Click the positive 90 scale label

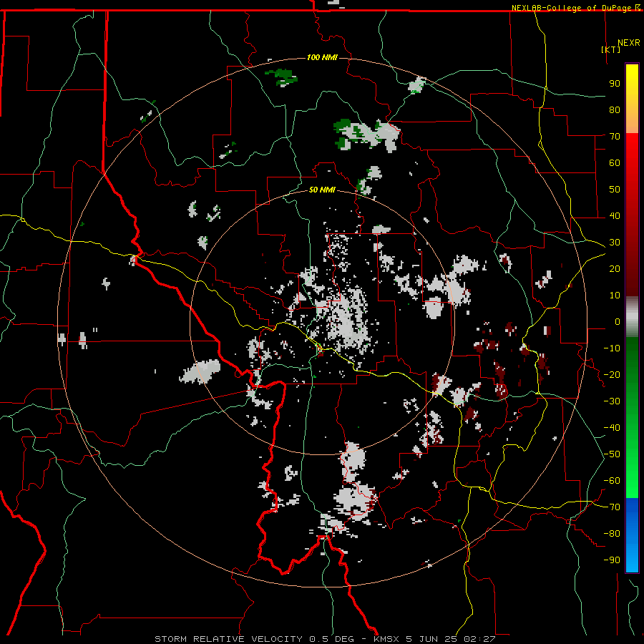615,84
